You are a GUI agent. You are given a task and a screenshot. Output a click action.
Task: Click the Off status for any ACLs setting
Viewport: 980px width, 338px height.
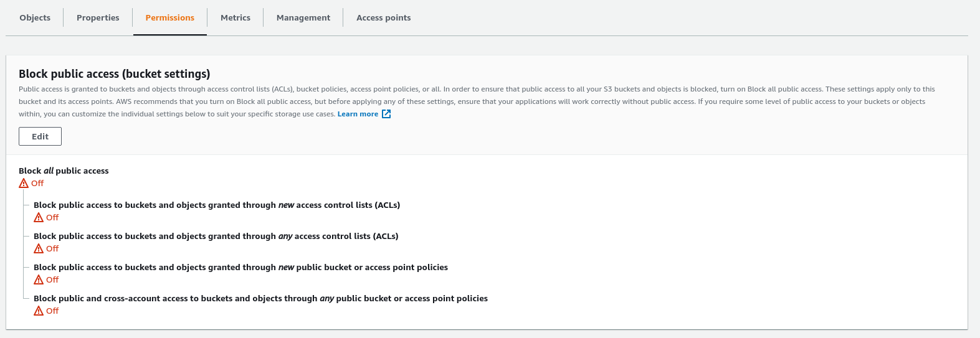point(53,248)
